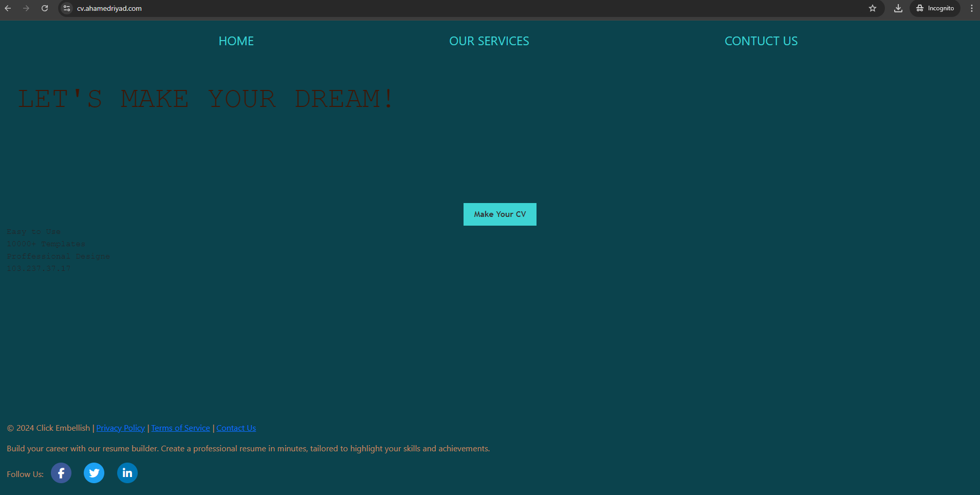The image size is (980, 495).
Task: View site information next to the URL
Action: [x=67, y=8]
